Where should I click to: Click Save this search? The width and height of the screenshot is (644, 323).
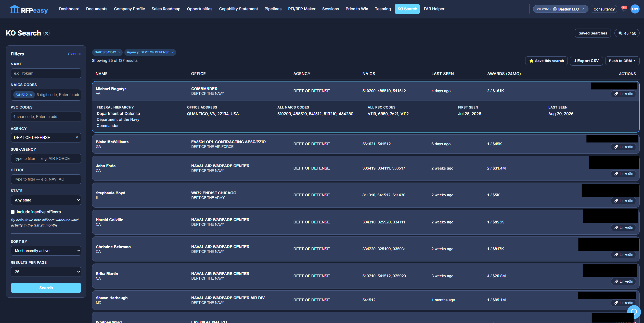(x=546, y=61)
